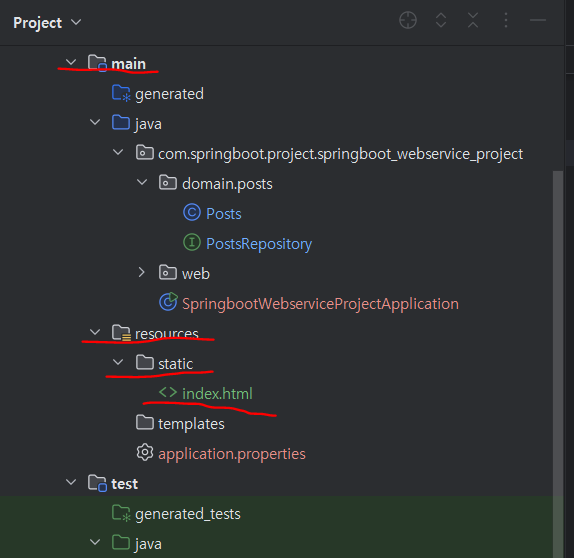The image size is (574, 558).
Task: Expand the web package
Action: pyautogui.click(x=142, y=272)
